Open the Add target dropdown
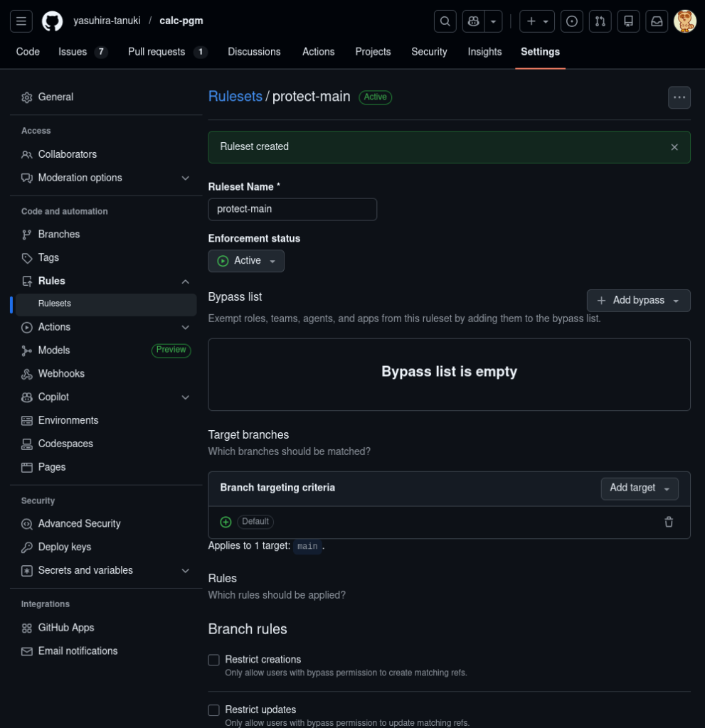 coord(639,488)
